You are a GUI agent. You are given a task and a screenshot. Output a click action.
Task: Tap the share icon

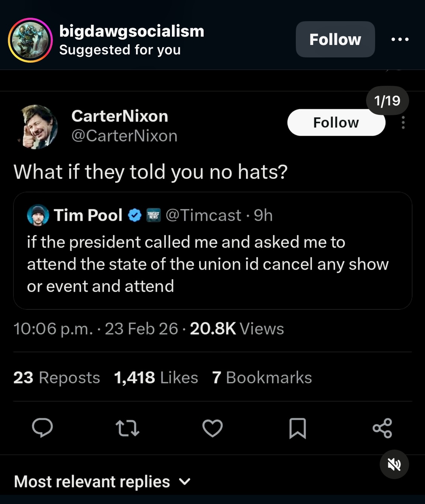(x=382, y=428)
